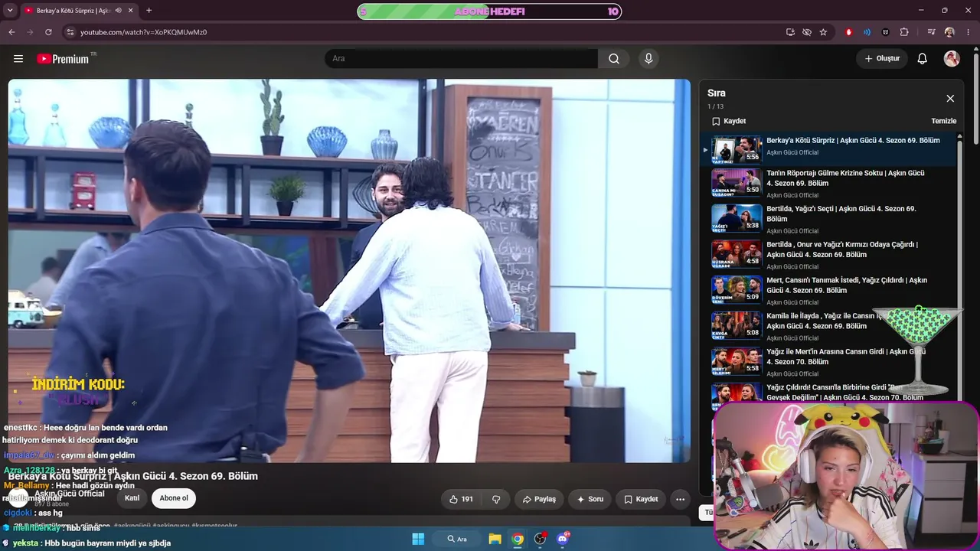Open the tab search dropdown arrow
The height and width of the screenshot is (551, 980).
point(10,11)
